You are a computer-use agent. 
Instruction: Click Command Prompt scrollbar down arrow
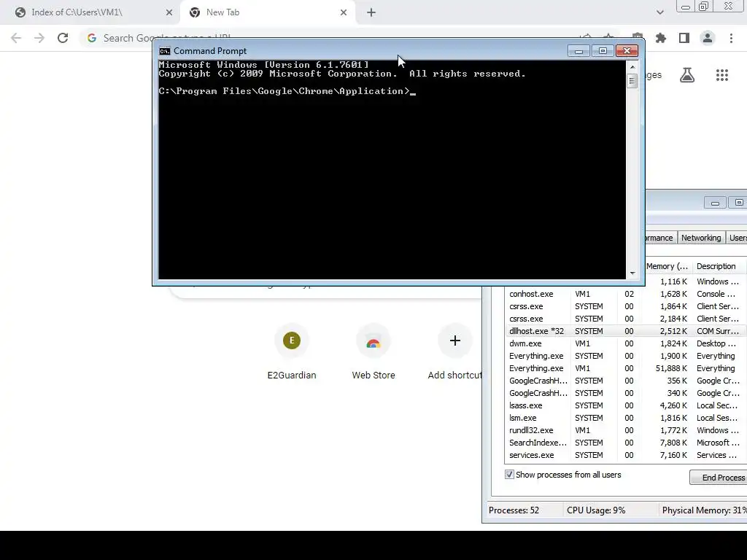[632, 273]
